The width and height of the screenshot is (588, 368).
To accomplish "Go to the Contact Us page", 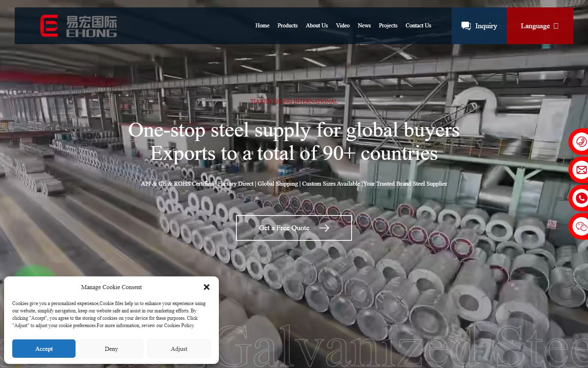I will [418, 25].
